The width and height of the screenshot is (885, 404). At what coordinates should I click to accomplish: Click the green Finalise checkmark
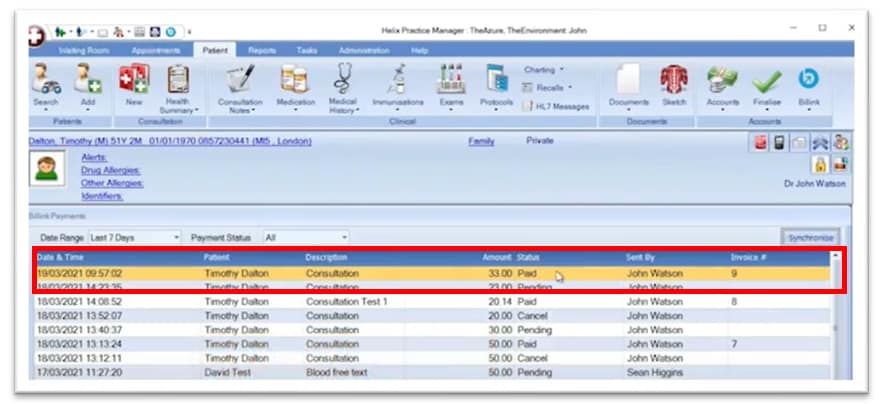(767, 82)
